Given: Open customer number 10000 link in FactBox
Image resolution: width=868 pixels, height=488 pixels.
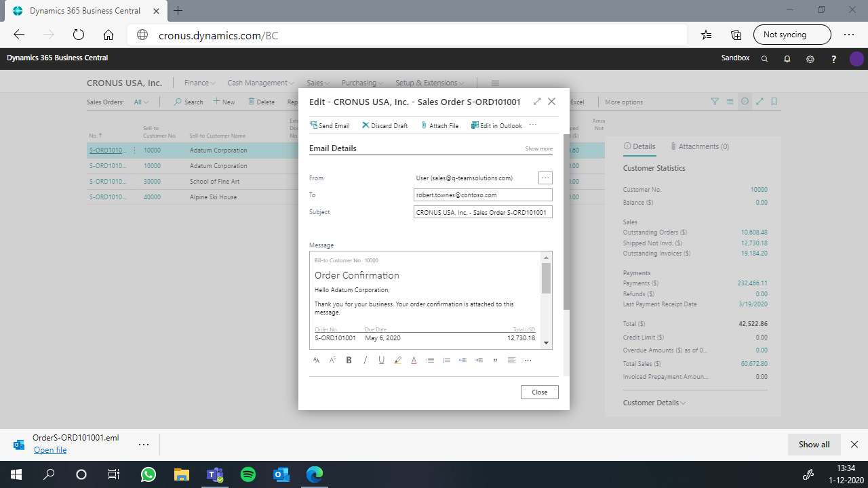Looking at the screenshot, I should pyautogui.click(x=759, y=190).
